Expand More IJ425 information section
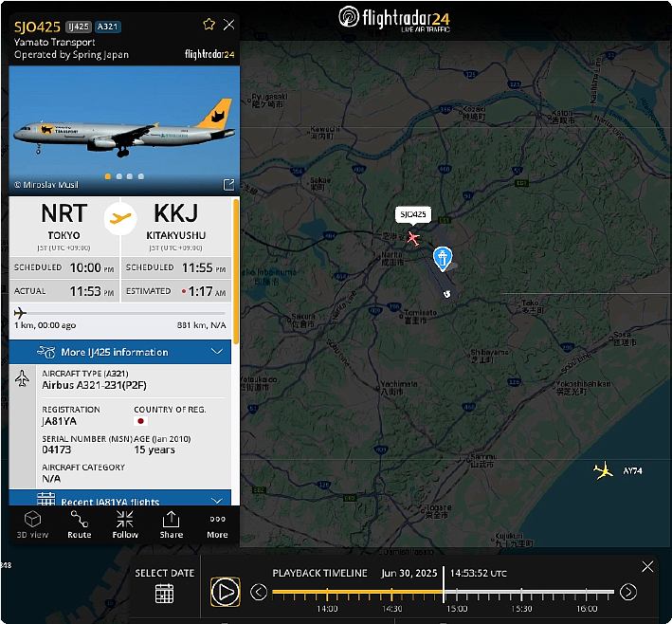Viewport: 672px width, 624px height. click(120, 352)
